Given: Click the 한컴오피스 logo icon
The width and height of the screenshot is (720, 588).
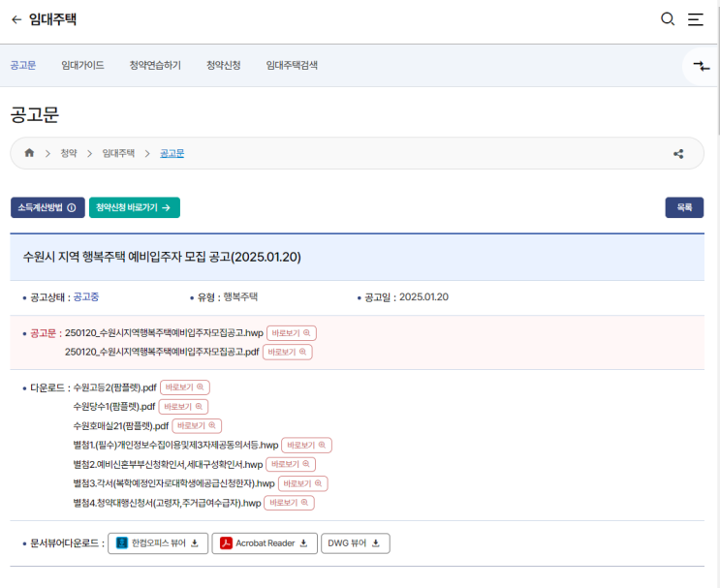Looking at the screenshot, I should 122,543.
